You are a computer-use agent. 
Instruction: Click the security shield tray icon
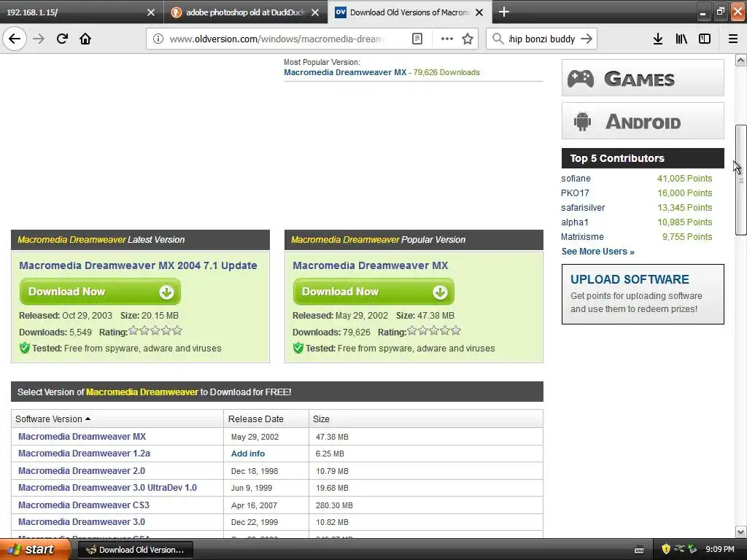(x=666, y=549)
